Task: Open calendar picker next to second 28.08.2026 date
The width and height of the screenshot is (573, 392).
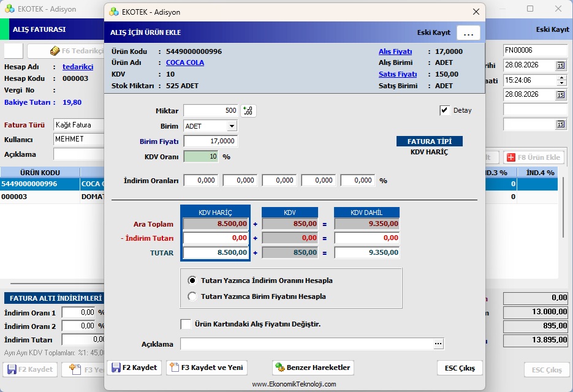Action: [x=561, y=95]
